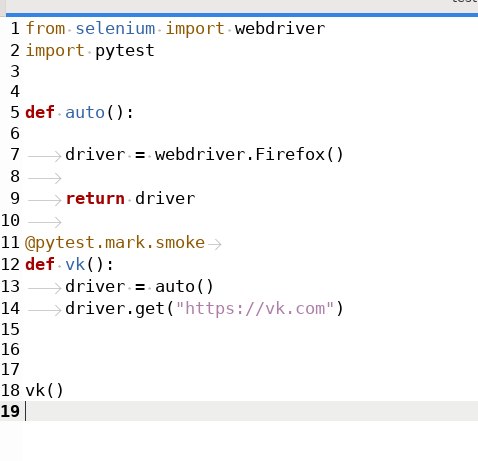
Task: Place cursor on empty line 16
Action: point(250,350)
